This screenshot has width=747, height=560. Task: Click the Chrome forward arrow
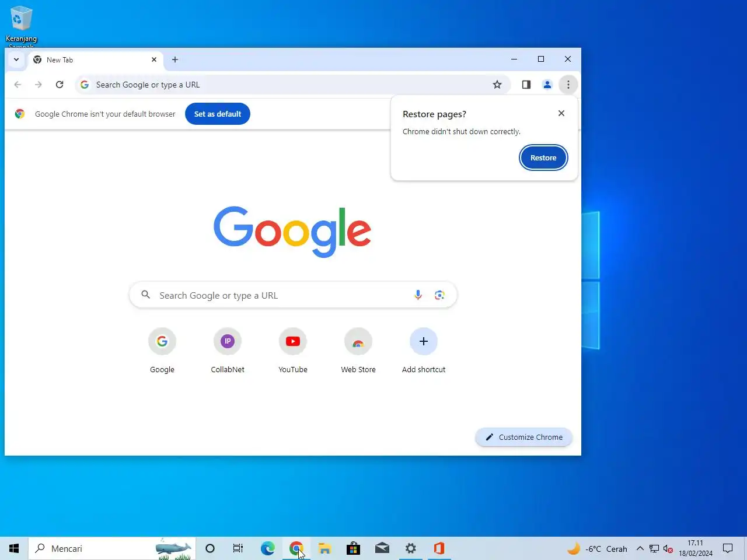pos(39,85)
